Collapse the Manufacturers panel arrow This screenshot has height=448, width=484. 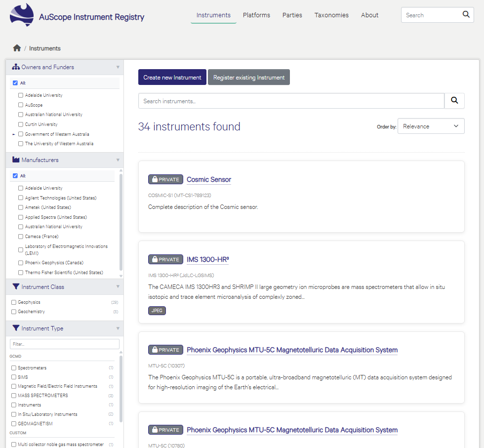point(118,160)
